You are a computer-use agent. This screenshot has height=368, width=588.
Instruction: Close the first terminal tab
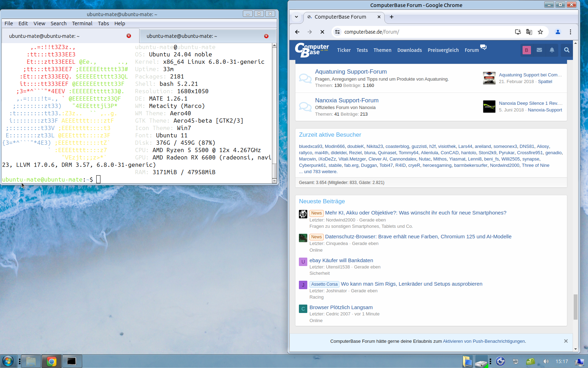point(129,36)
